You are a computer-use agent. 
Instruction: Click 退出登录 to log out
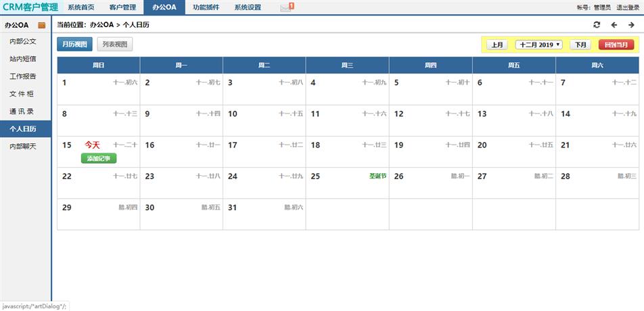[628, 7]
